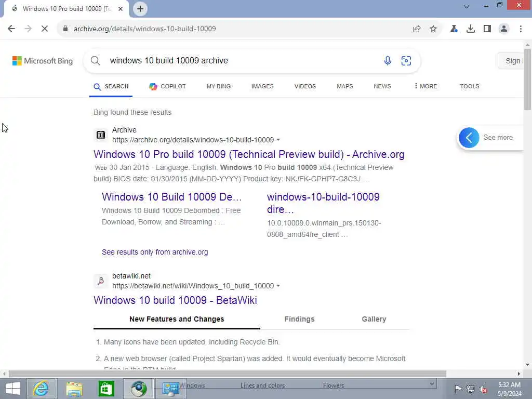Open Bing TOOLS options
The width and height of the screenshot is (532, 399).
click(470, 87)
